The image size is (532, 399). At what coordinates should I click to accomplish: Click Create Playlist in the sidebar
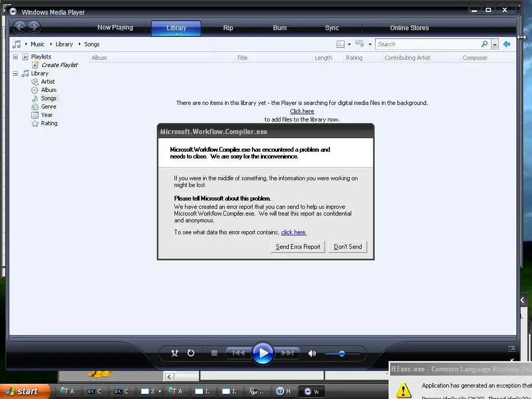(x=60, y=65)
